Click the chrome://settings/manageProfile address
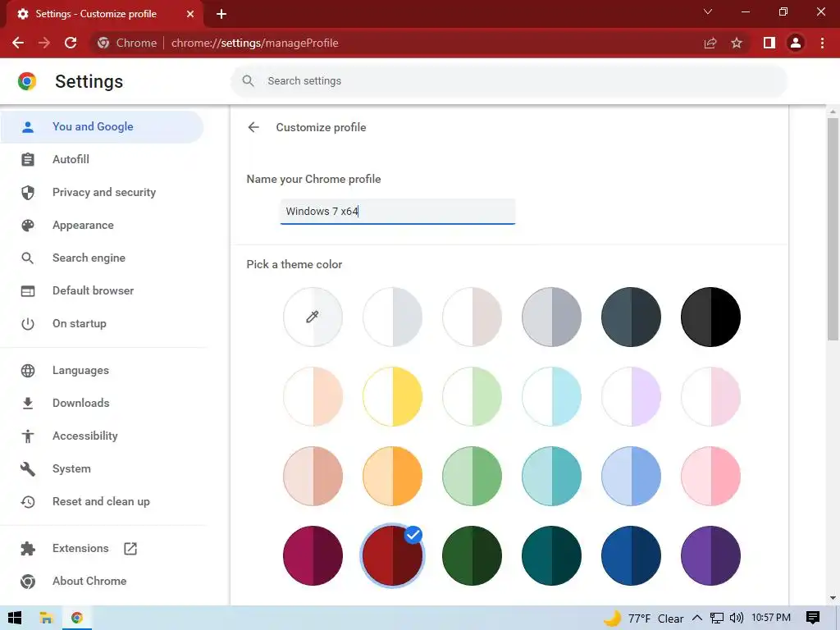 (x=254, y=43)
